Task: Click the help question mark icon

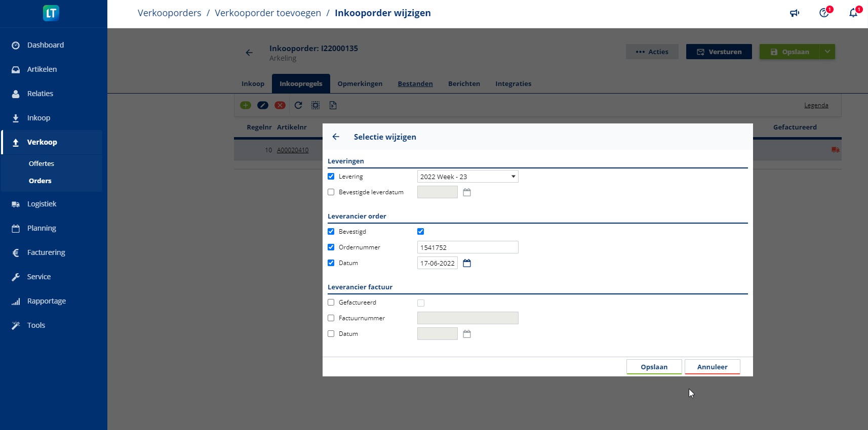Action: click(x=824, y=13)
